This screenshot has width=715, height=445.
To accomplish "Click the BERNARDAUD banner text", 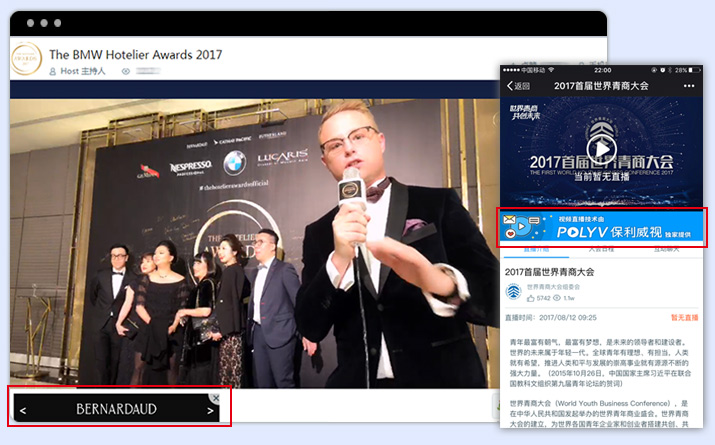I will pyautogui.click(x=116, y=409).
